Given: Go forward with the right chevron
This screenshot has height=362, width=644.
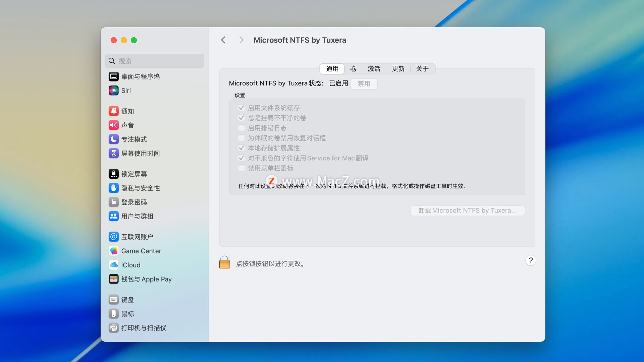Looking at the screenshot, I should pyautogui.click(x=241, y=40).
